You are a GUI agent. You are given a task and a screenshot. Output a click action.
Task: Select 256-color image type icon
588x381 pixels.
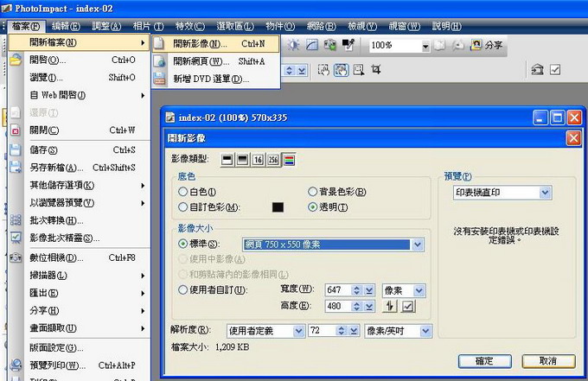click(273, 160)
